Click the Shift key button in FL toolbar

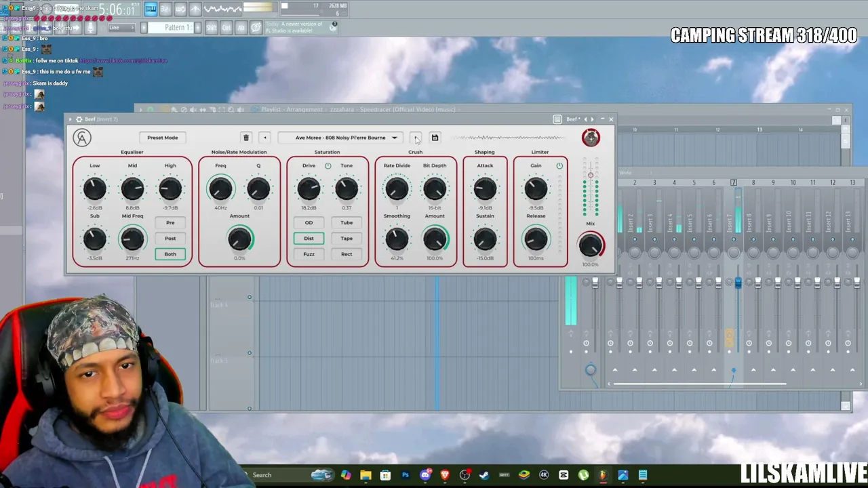tap(212, 28)
